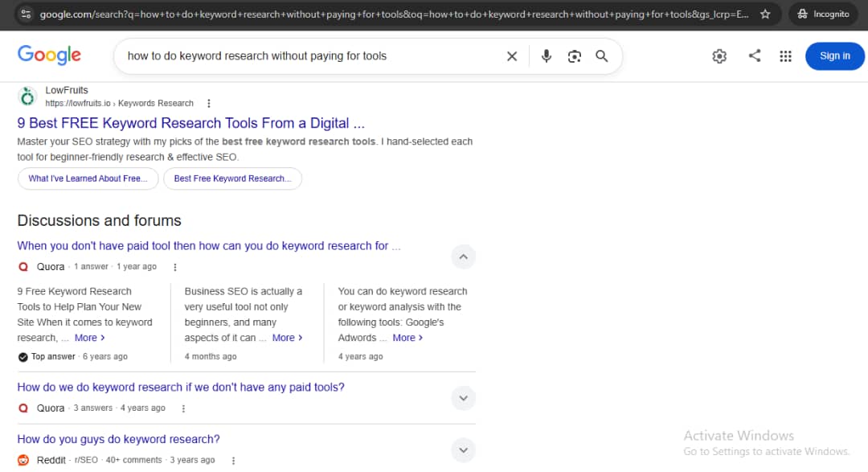This screenshot has height=472, width=868.
Task: Sign in to Google account
Action: (x=834, y=56)
